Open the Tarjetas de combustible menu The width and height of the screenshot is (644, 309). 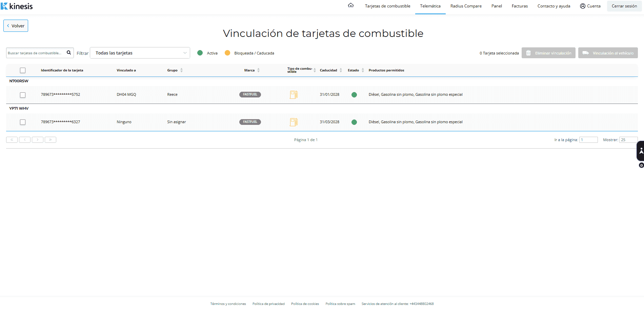[387, 6]
